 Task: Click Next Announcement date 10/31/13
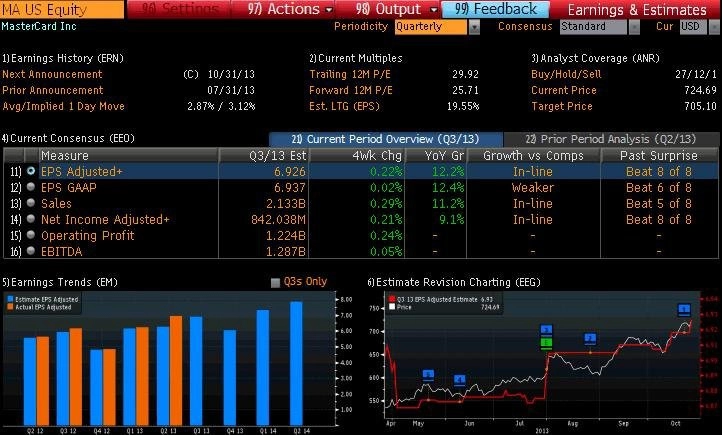tap(231, 74)
